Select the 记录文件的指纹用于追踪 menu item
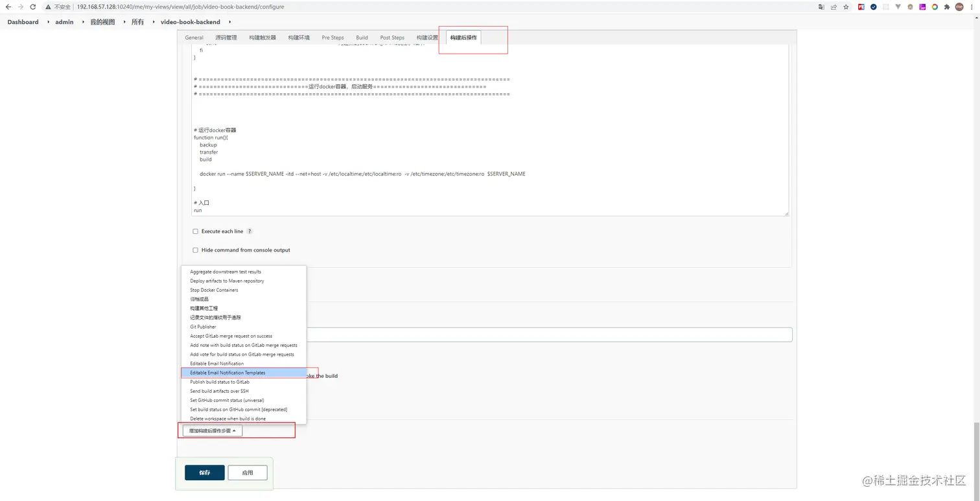This screenshot has height=501, width=980. click(x=244, y=318)
